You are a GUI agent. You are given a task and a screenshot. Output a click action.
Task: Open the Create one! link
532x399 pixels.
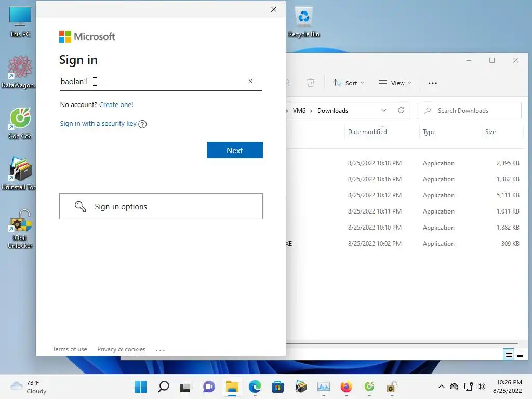click(116, 104)
